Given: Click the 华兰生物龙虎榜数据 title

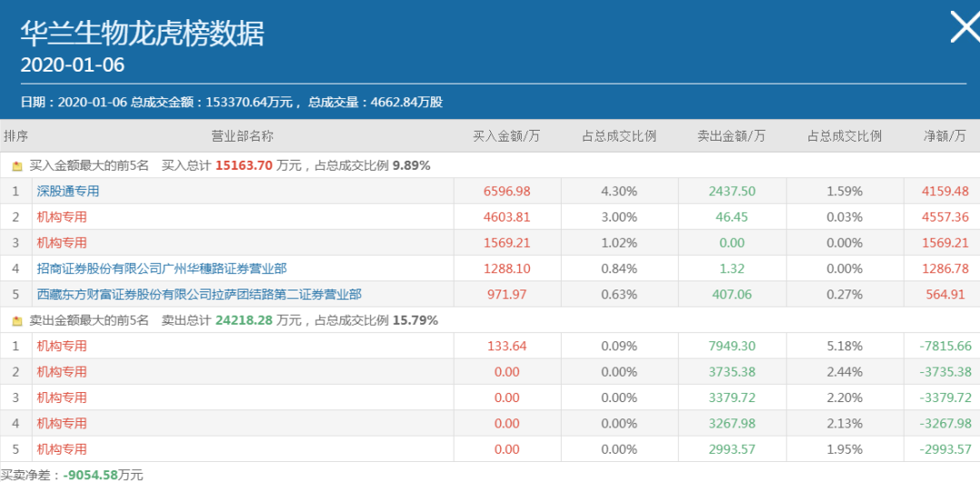Looking at the screenshot, I should (142, 34).
